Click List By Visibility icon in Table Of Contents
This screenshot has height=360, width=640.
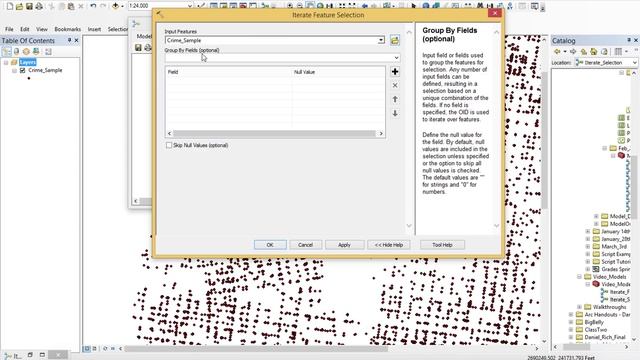[26, 51]
